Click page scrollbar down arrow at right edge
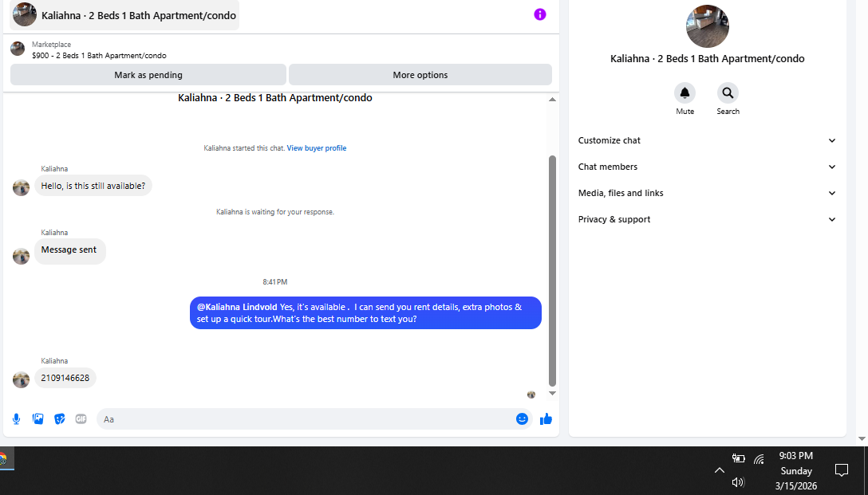868x495 pixels. click(x=862, y=438)
